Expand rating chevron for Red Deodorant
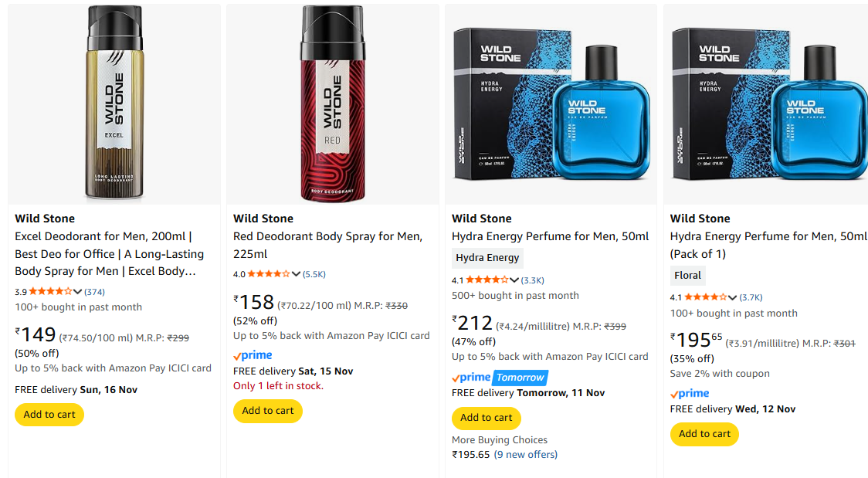868x478 pixels. point(296,274)
